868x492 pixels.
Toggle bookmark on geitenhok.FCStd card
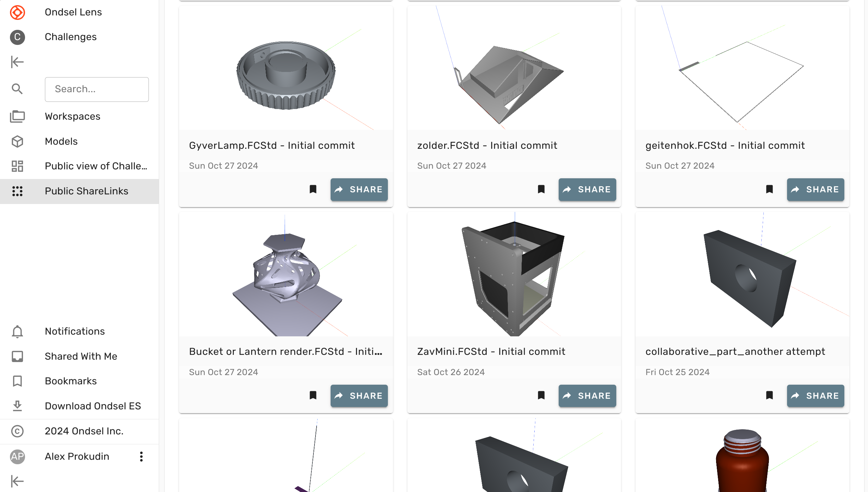pos(769,189)
